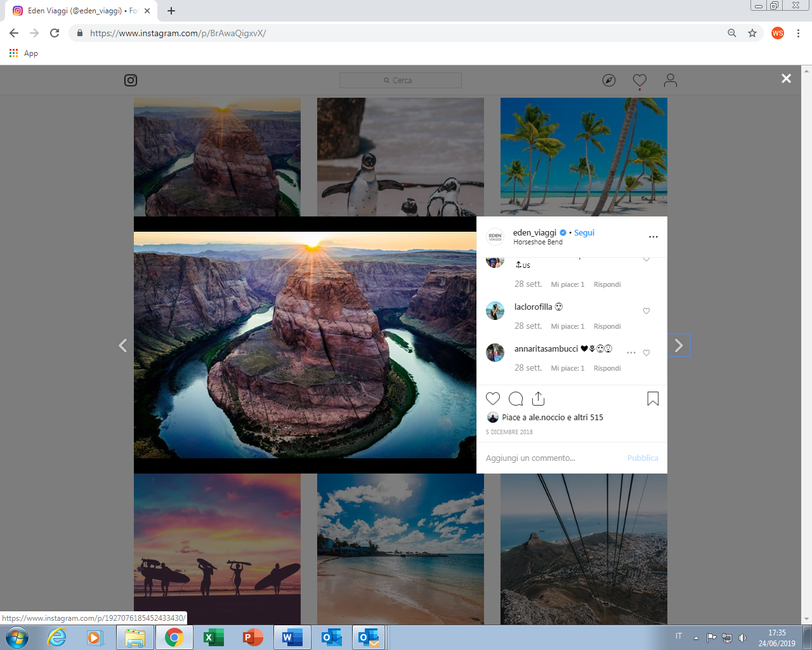
Task: Open the palm trees beach thumbnail
Action: 584,157
